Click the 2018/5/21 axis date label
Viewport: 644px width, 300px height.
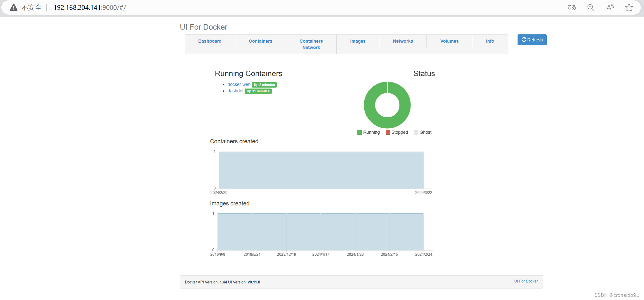click(252, 254)
